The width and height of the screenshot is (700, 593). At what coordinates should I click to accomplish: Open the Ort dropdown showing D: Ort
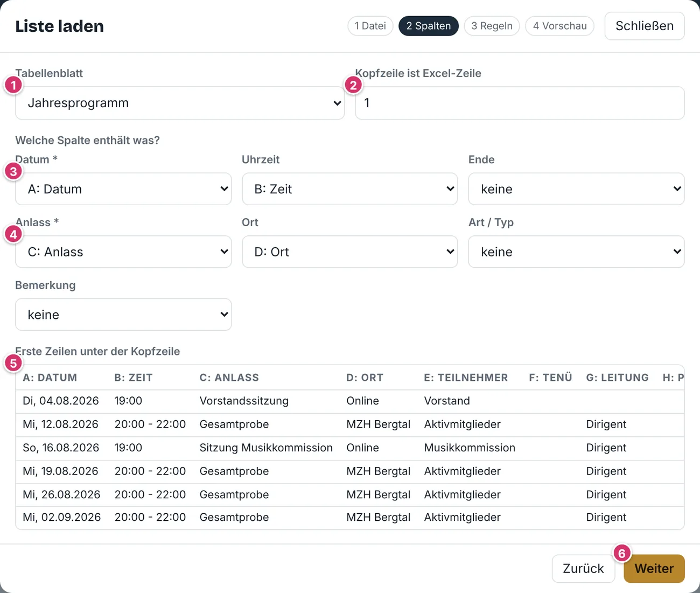point(350,252)
